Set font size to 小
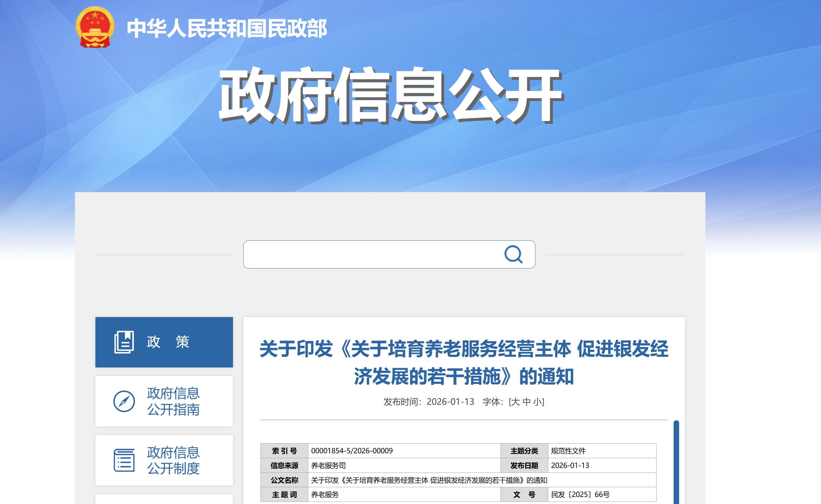Image resolution: width=821 pixels, height=504 pixels. pyautogui.click(x=537, y=402)
